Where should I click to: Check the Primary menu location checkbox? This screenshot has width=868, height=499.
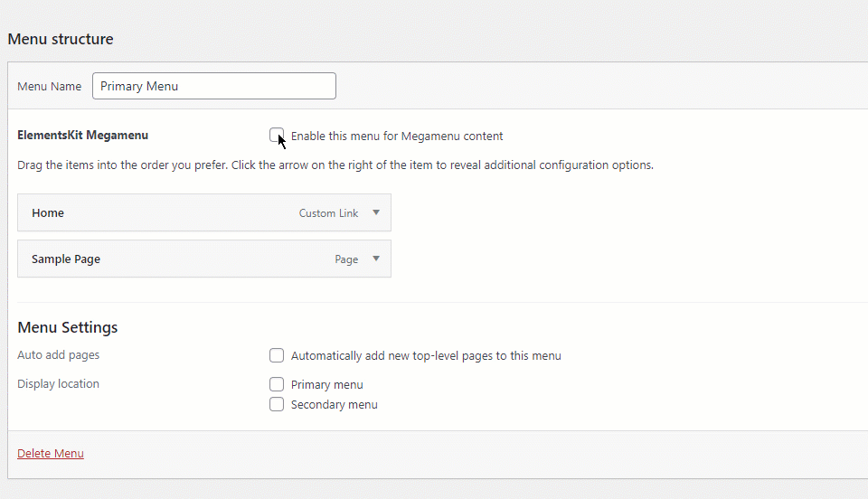tap(277, 384)
